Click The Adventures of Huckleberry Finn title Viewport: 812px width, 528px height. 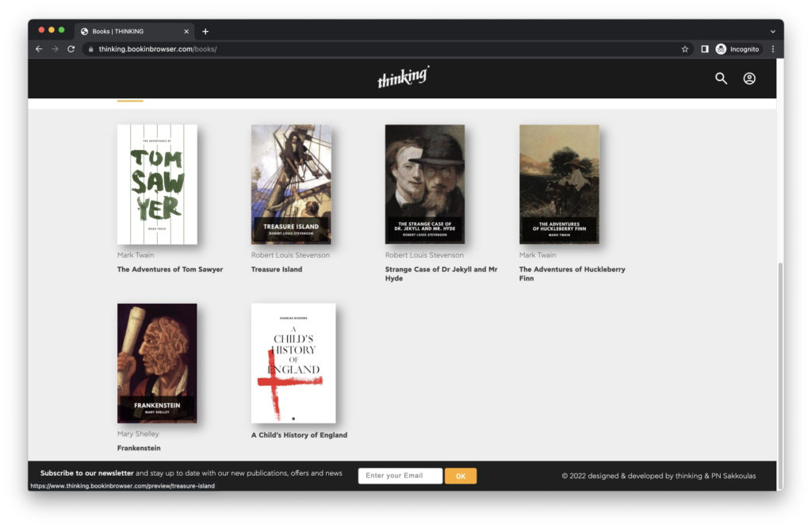tap(573, 274)
